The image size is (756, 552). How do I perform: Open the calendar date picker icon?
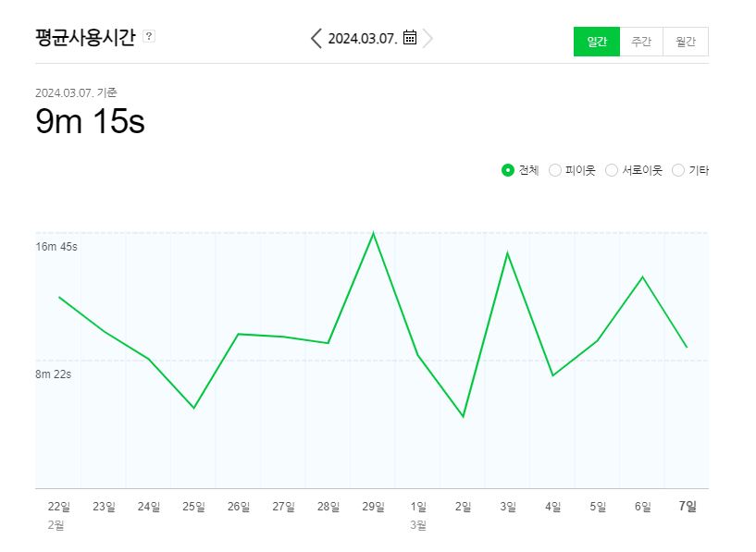(x=410, y=38)
